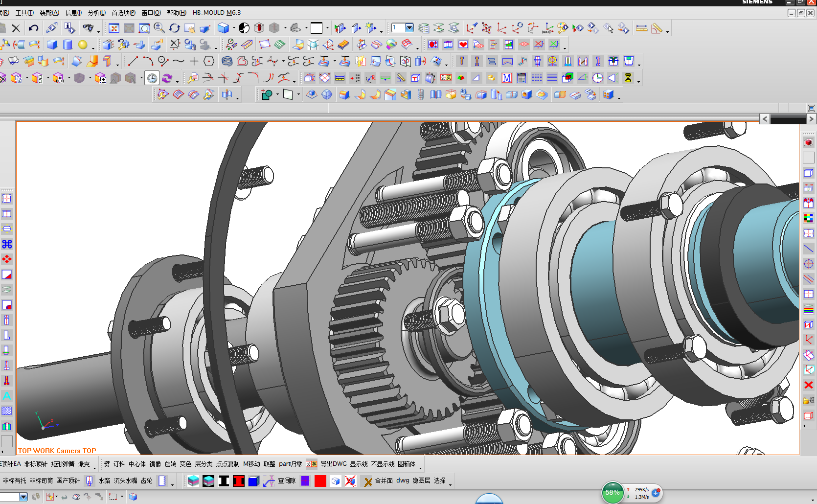Click the WCS origin (0,0,0) icon
Viewport: 817px width, 504px height.
click(x=547, y=28)
